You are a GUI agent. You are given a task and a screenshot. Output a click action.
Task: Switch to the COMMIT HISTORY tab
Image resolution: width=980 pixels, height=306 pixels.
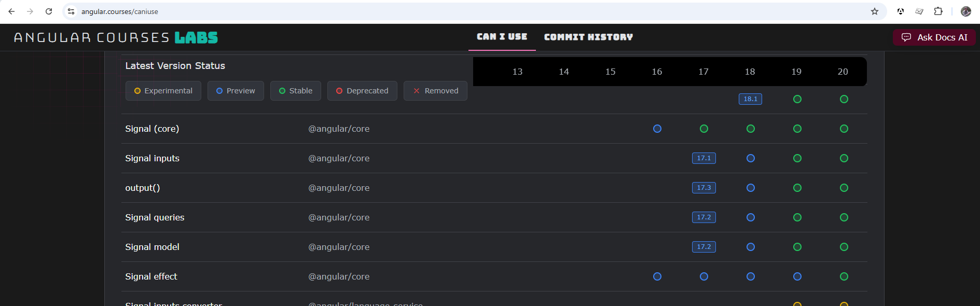click(x=588, y=37)
